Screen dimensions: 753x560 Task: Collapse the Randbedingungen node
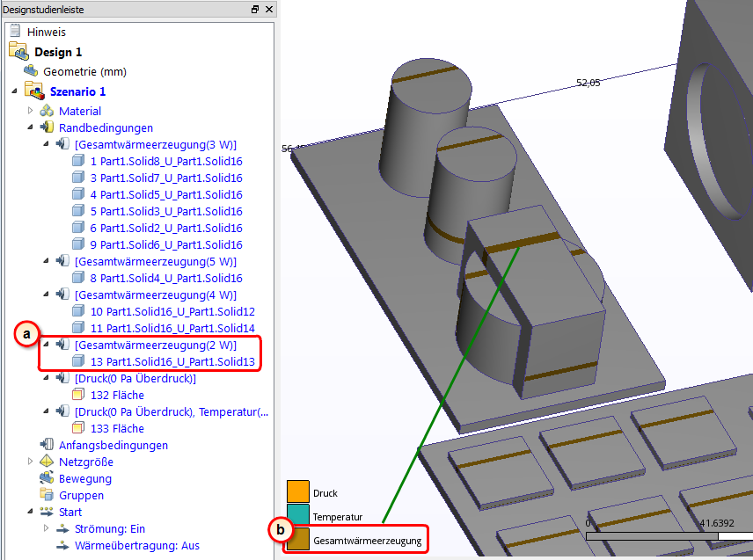(30, 127)
